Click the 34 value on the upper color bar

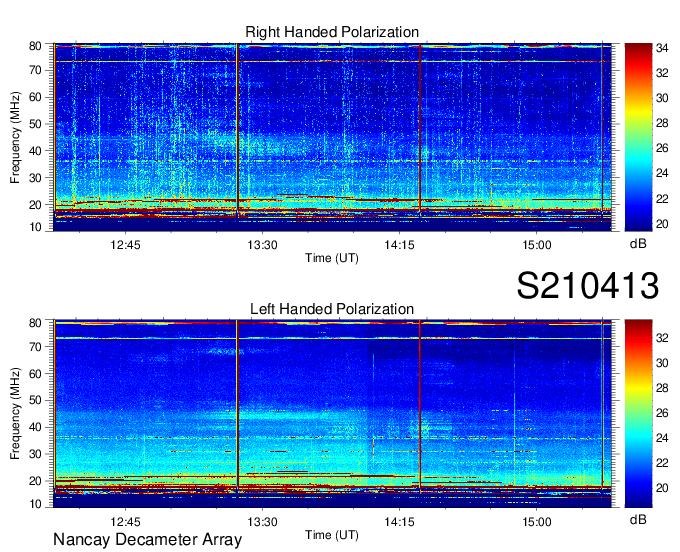[x=662, y=48]
